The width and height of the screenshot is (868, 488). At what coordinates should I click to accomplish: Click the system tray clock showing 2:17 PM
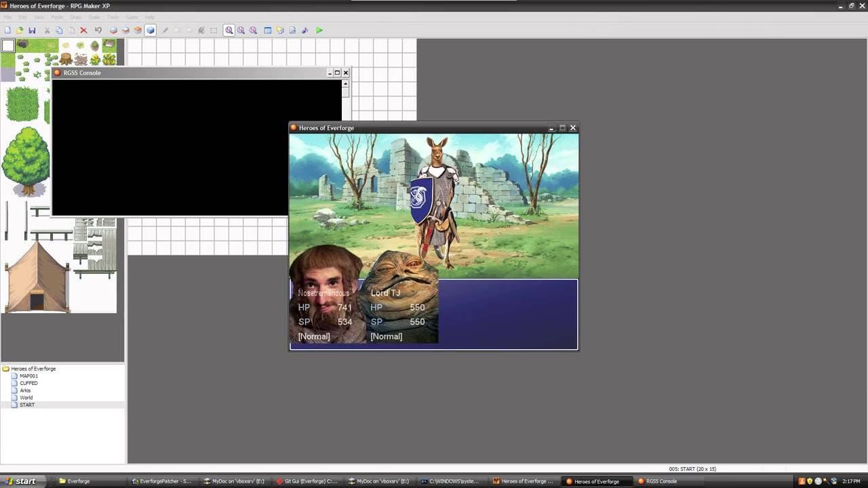click(851, 481)
